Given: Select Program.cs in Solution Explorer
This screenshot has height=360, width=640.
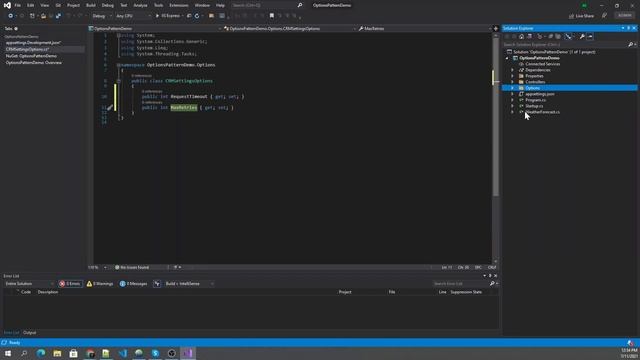Looking at the screenshot, I should 536,100.
